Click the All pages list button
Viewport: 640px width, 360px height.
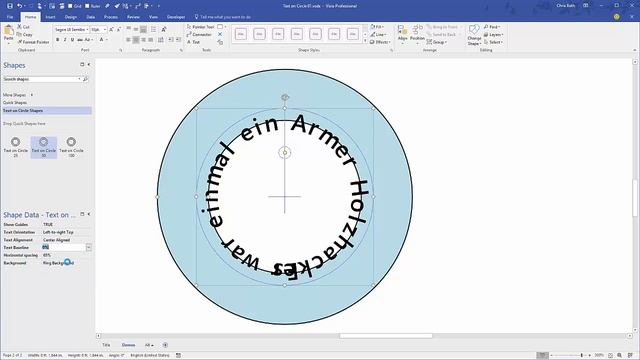click(149, 345)
